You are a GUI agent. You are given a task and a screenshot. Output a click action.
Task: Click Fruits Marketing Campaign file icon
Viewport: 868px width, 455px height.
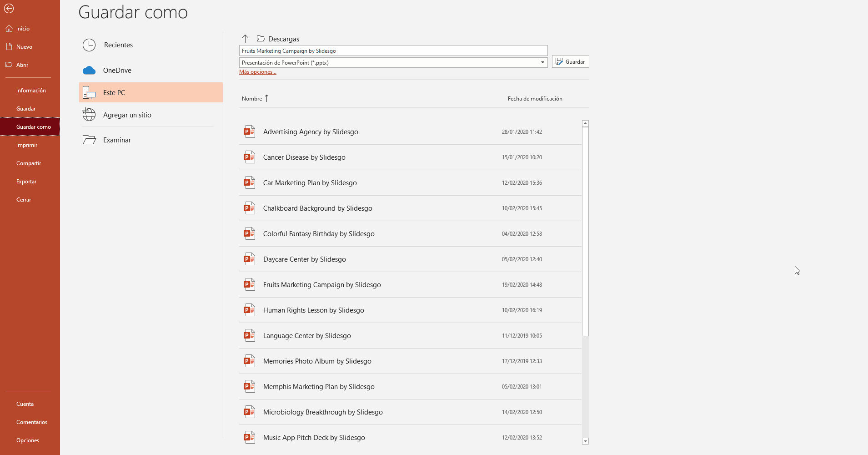(249, 285)
